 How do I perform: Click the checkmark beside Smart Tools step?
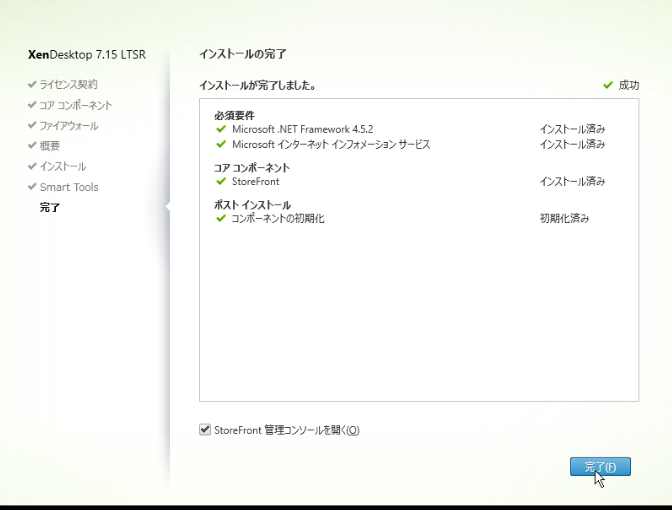(x=32, y=186)
